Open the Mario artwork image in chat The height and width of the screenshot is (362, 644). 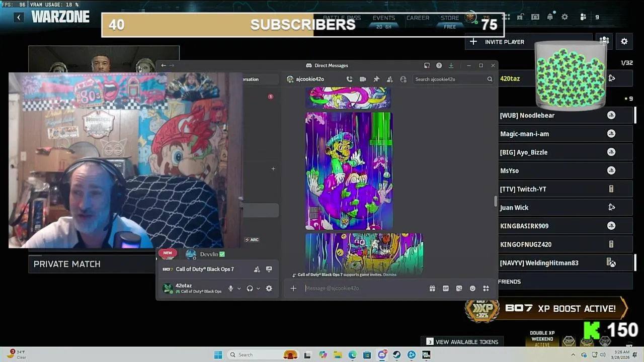point(349,170)
